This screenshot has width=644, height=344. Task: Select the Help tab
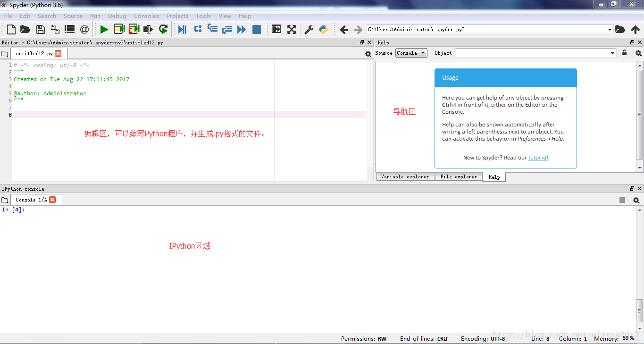click(494, 177)
